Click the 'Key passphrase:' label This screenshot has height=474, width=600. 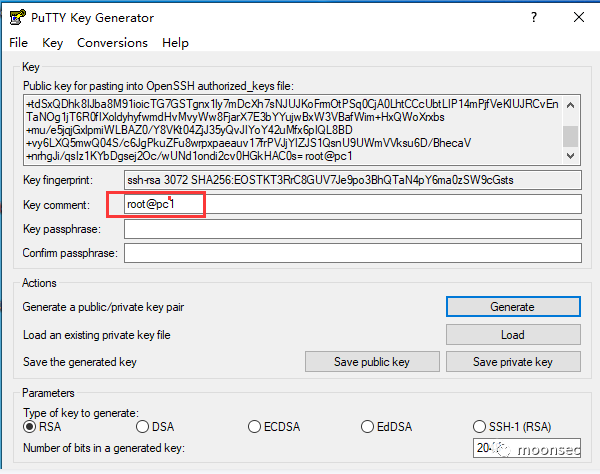pyautogui.click(x=62, y=229)
